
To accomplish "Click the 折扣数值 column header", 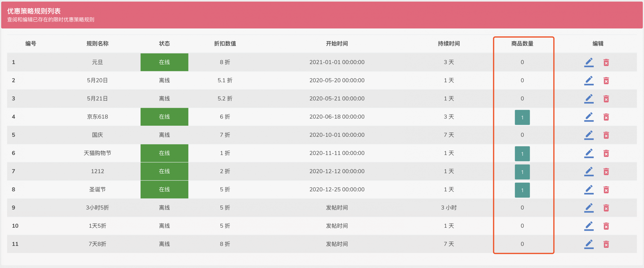I will 225,44.
